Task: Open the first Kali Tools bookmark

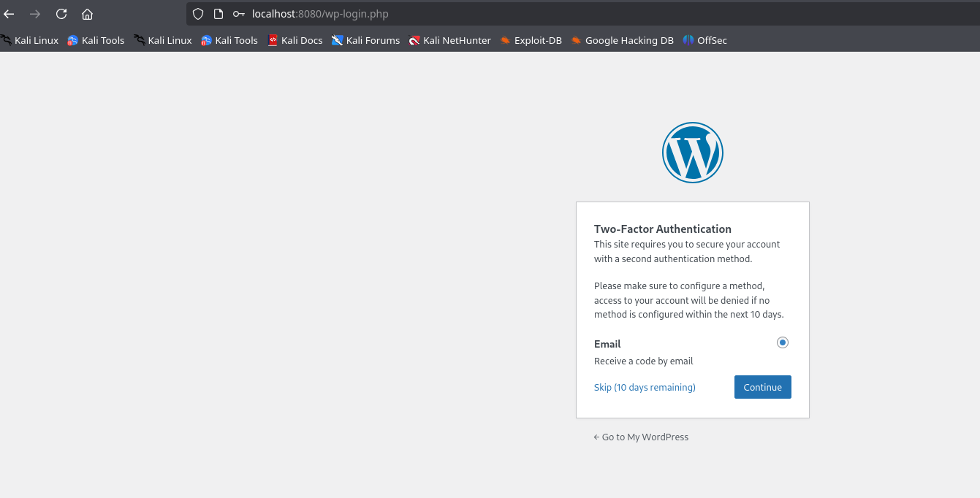Action: pos(96,40)
